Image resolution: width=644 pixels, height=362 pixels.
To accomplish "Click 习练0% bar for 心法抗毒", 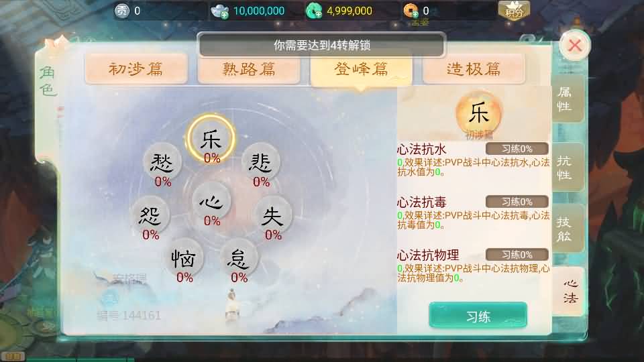I will tap(517, 202).
